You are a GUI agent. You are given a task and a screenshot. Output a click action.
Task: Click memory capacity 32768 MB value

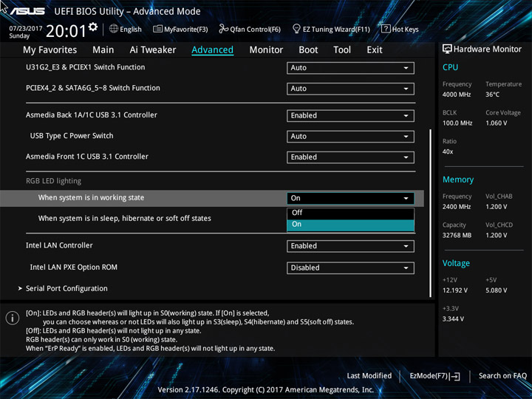point(457,235)
